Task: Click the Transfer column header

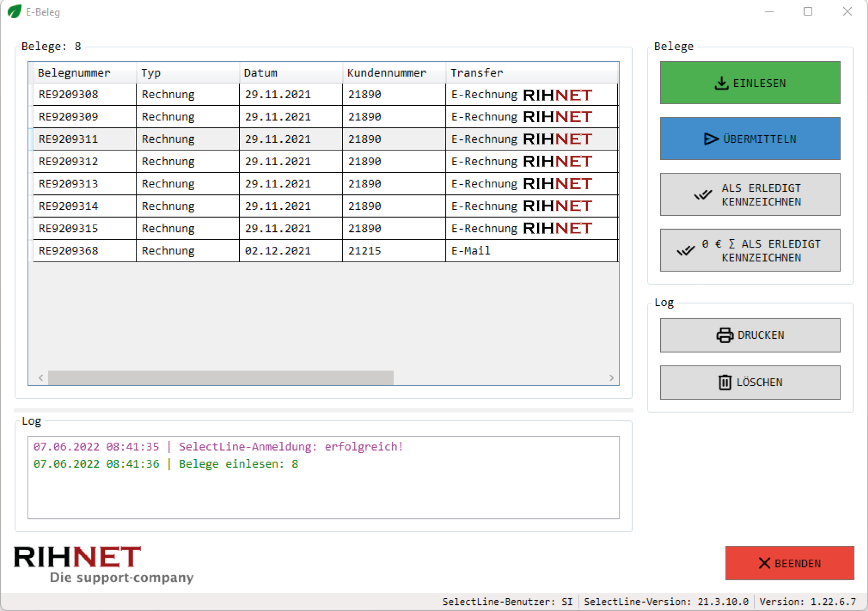Action: (477, 73)
